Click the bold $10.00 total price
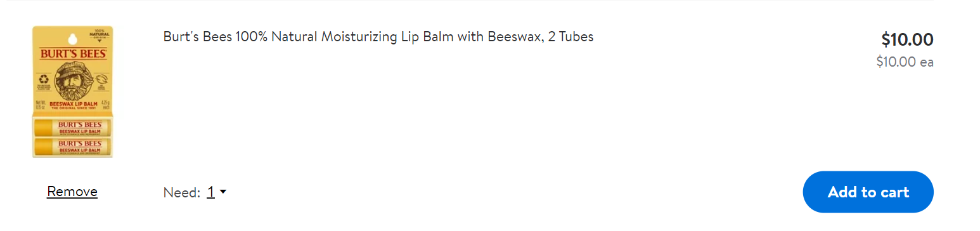Image resolution: width=980 pixels, height=231 pixels. [x=907, y=39]
